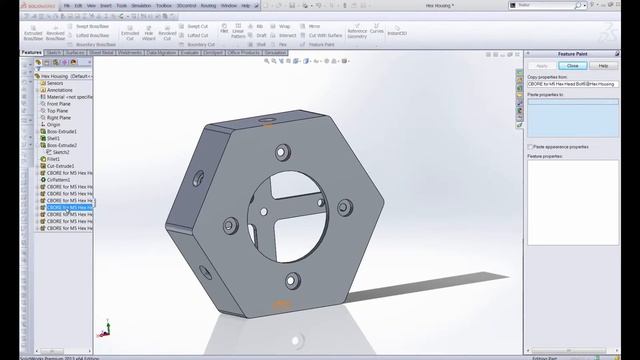Toggle the Instant3D tool
640x360 pixels.
397,31
